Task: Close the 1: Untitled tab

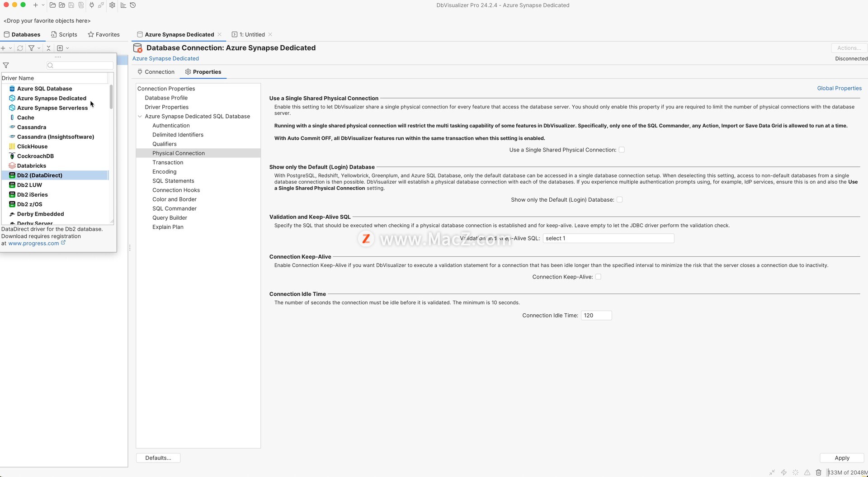Action: tap(270, 34)
